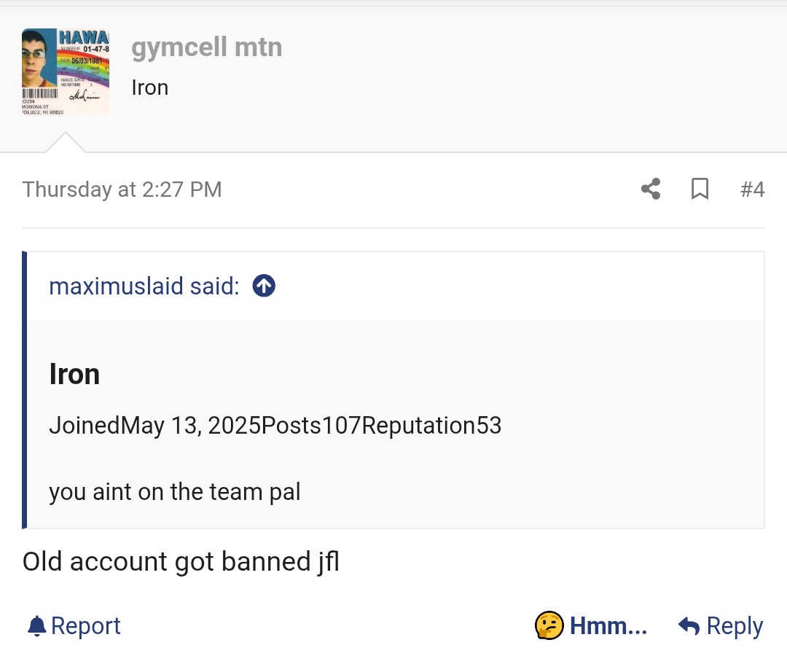787x672 pixels.
Task: Jump to quoted post via up-arrow icon
Action: (264, 286)
